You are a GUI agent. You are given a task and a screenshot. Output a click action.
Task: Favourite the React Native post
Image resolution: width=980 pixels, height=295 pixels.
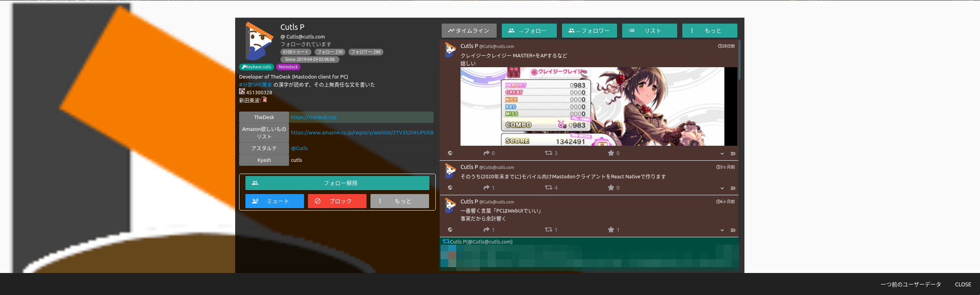coord(611,187)
